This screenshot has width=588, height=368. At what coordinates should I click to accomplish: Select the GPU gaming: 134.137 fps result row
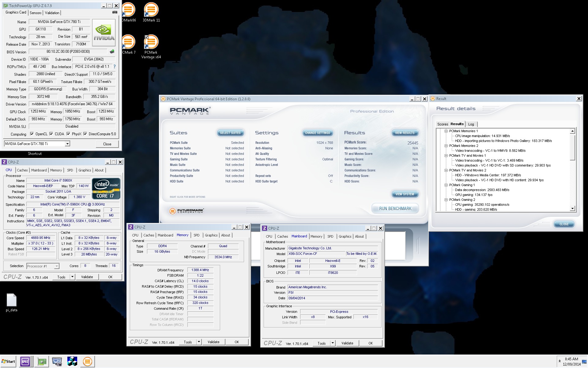[x=474, y=195]
